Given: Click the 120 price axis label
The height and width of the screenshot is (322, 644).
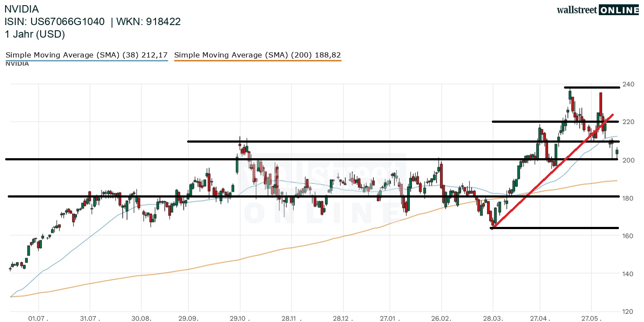Looking at the screenshot, I should coord(628,312).
